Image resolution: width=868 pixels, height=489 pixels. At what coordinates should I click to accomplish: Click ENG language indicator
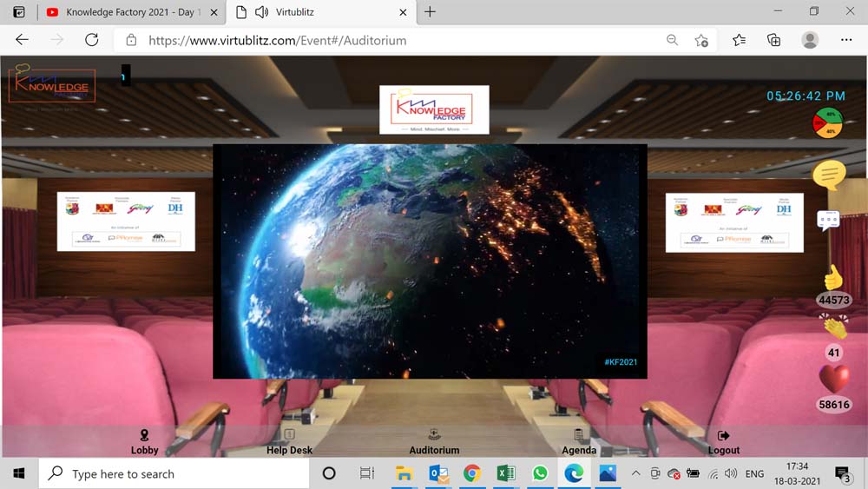click(x=754, y=474)
